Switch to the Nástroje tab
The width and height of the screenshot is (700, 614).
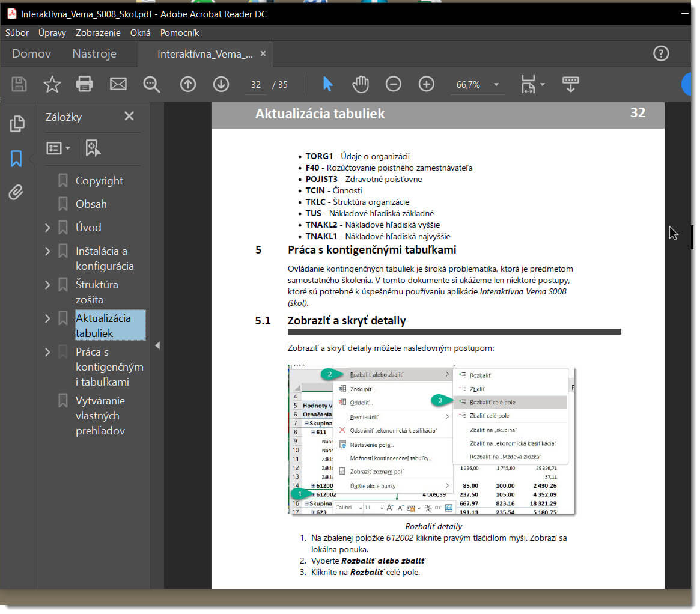click(94, 53)
